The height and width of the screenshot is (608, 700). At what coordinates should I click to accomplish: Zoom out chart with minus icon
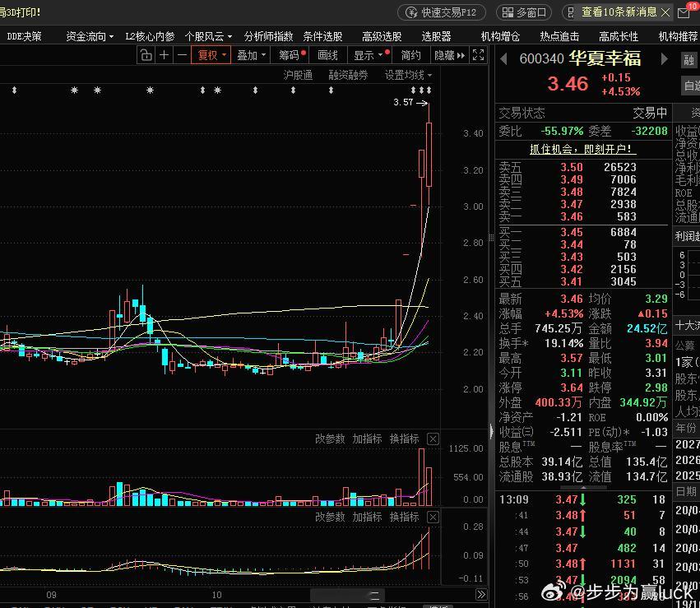click(x=182, y=55)
